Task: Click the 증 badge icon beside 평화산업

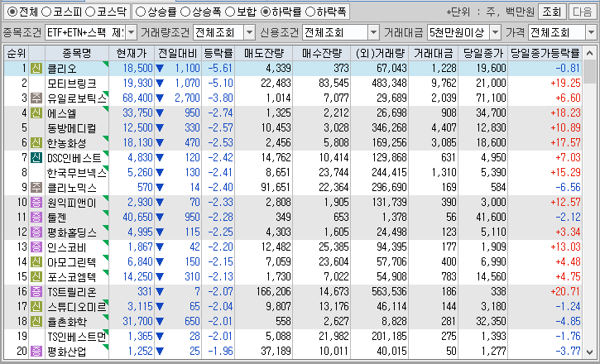Action: click(36, 351)
